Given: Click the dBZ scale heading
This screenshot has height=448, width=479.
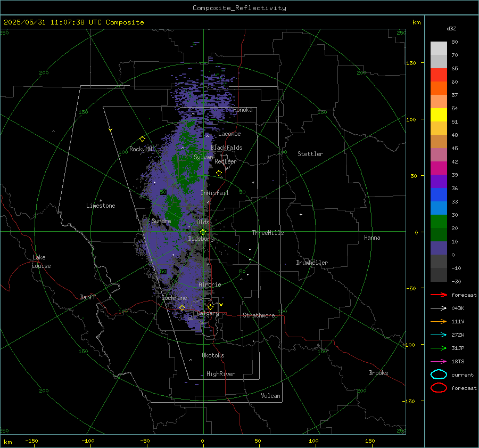Looking at the screenshot, I should 451,28.
